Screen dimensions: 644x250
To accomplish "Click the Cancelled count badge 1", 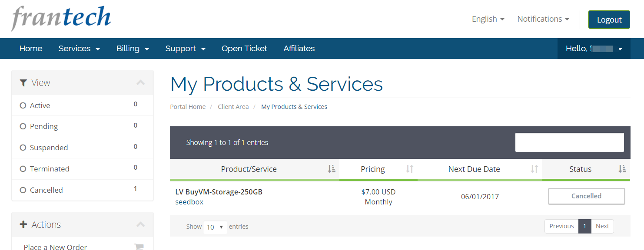I will [136, 189].
